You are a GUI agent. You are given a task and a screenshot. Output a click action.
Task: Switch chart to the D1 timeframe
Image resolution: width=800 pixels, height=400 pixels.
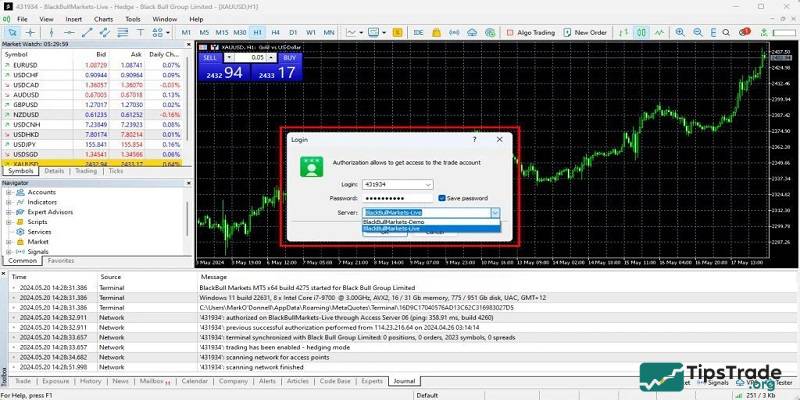pyautogui.click(x=291, y=33)
